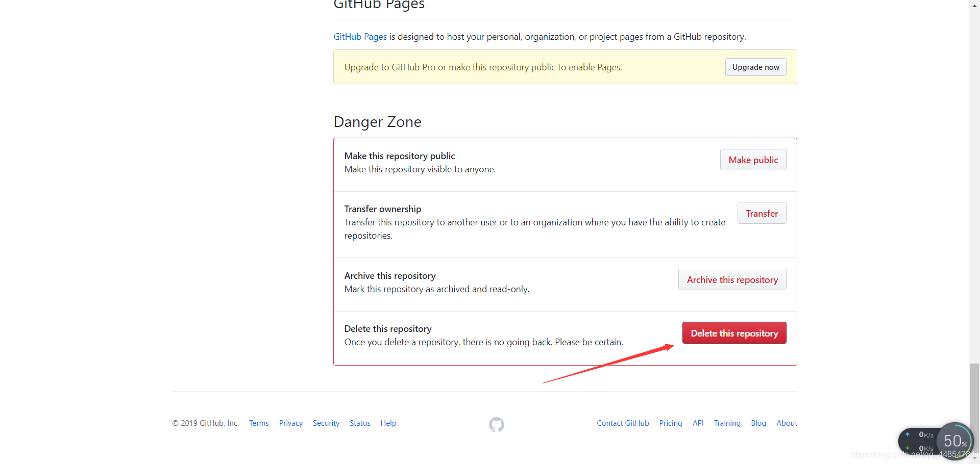Open the Contact GitHub link
980x464 pixels.
623,423
